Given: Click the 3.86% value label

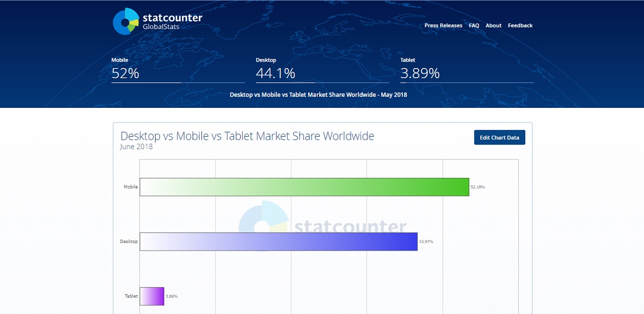Looking at the screenshot, I should [172, 296].
